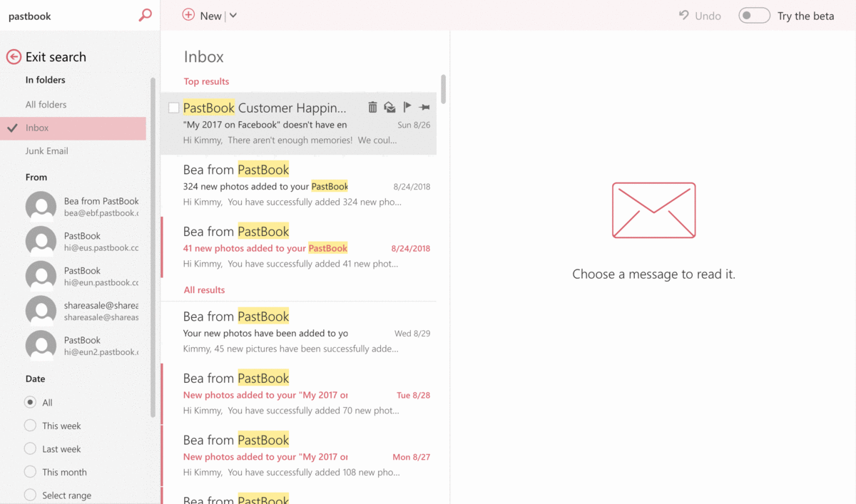The width and height of the screenshot is (856, 504).
Task: Click inside the pastbook search field
Action: tap(64, 15)
